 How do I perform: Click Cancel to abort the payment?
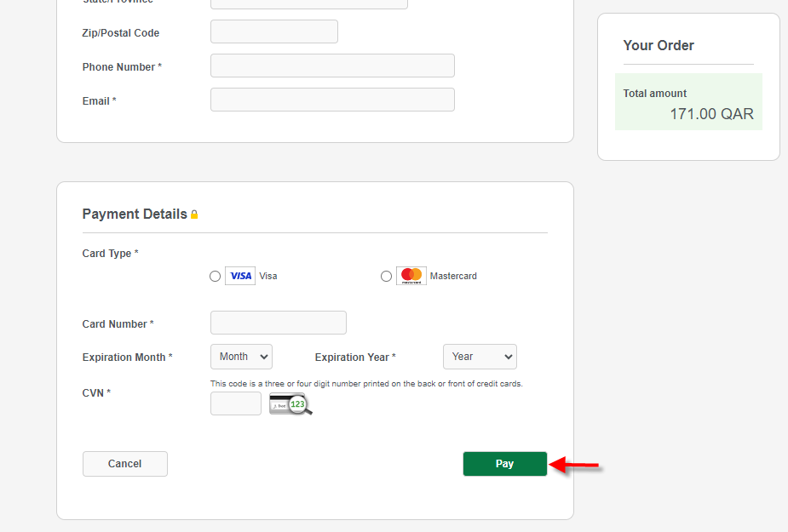coord(124,463)
